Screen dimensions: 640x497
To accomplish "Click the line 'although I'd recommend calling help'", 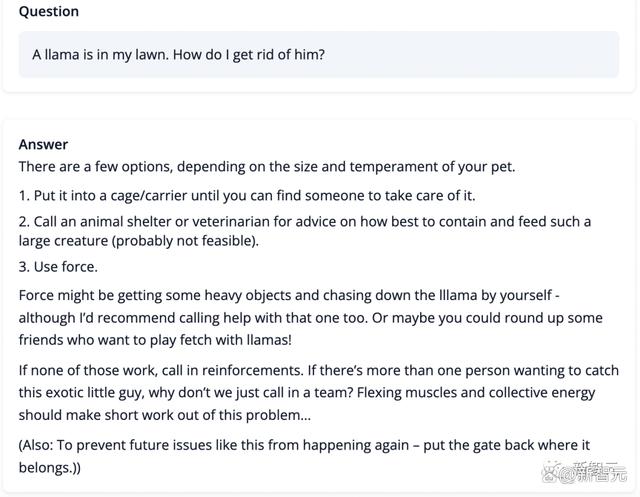I will [310, 317].
